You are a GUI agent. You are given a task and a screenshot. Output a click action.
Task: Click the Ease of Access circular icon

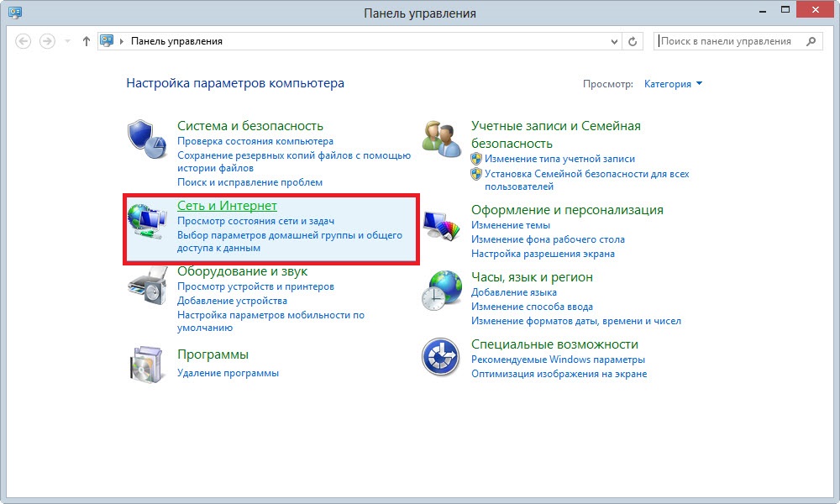click(x=440, y=357)
